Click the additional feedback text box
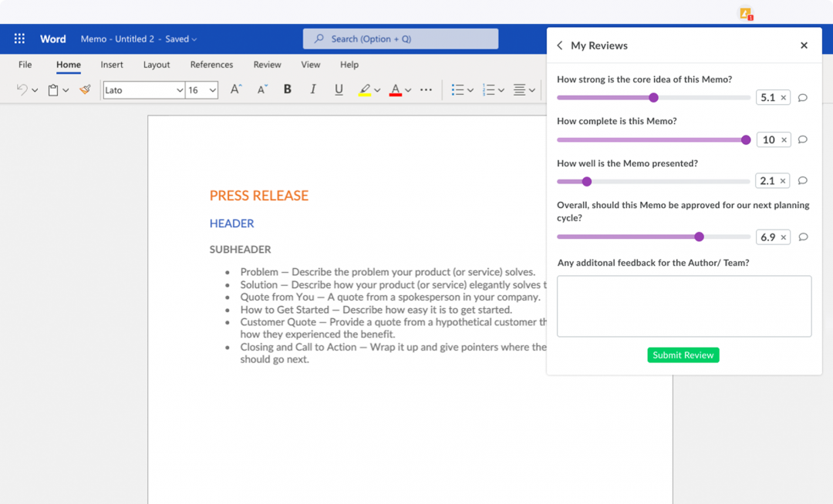This screenshot has width=833, height=504. click(x=684, y=305)
